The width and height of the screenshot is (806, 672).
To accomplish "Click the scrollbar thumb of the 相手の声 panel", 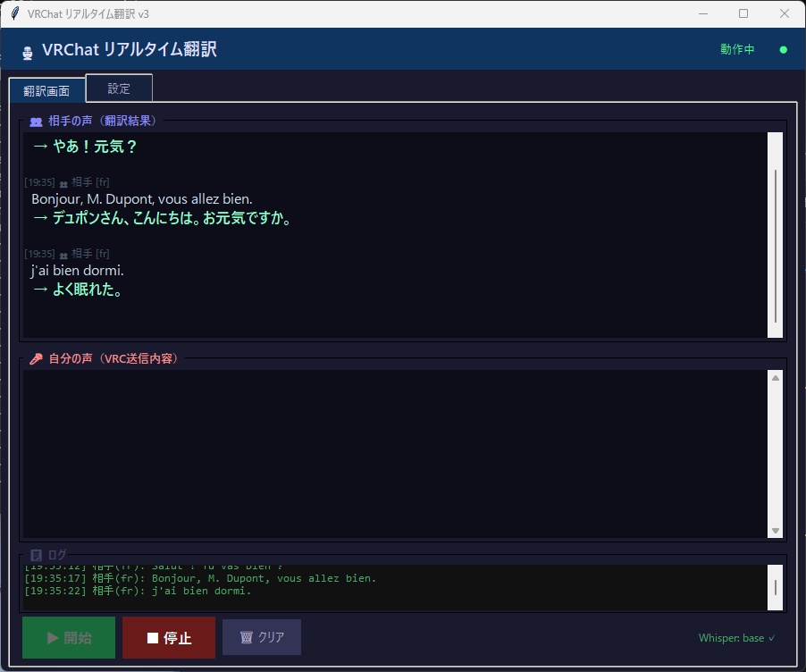I will [775, 247].
